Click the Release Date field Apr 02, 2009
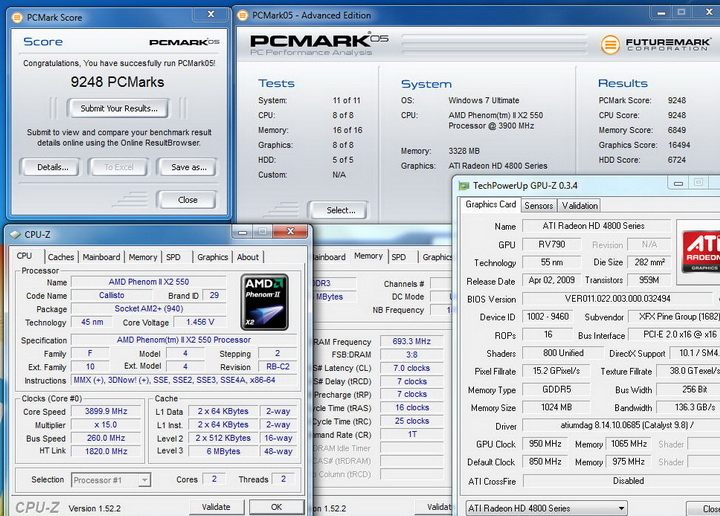Viewport: 720px width, 516px height. coord(551,280)
